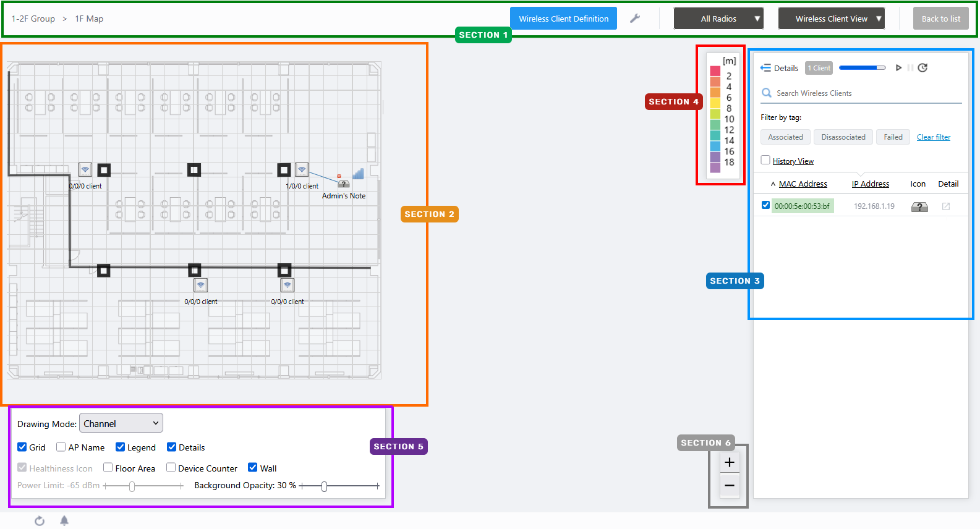Click the wrench settings icon
980x529 pixels.
634,19
